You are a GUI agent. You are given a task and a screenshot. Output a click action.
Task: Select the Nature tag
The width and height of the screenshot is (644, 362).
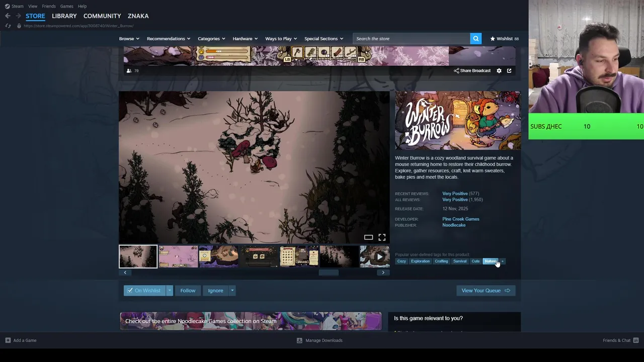pyautogui.click(x=491, y=261)
